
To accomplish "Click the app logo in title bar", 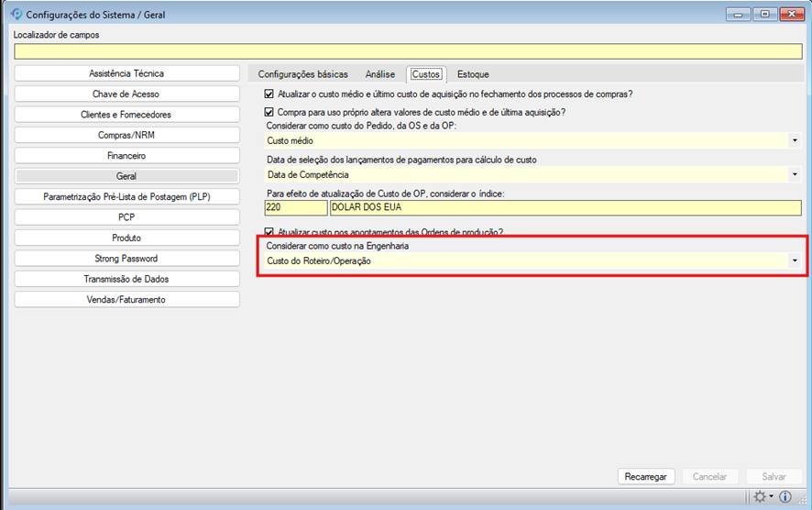I will tap(15, 15).
